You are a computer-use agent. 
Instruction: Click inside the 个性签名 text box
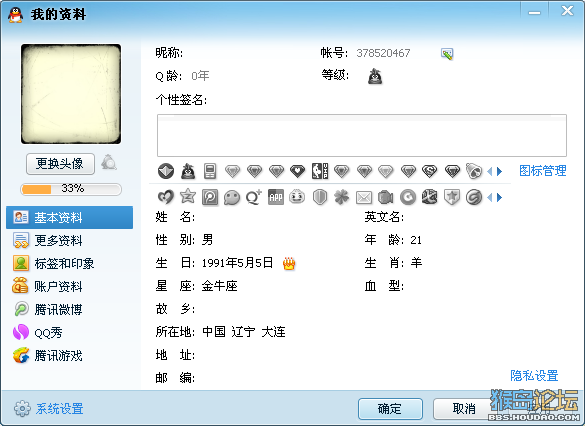[x=362, y=135]
